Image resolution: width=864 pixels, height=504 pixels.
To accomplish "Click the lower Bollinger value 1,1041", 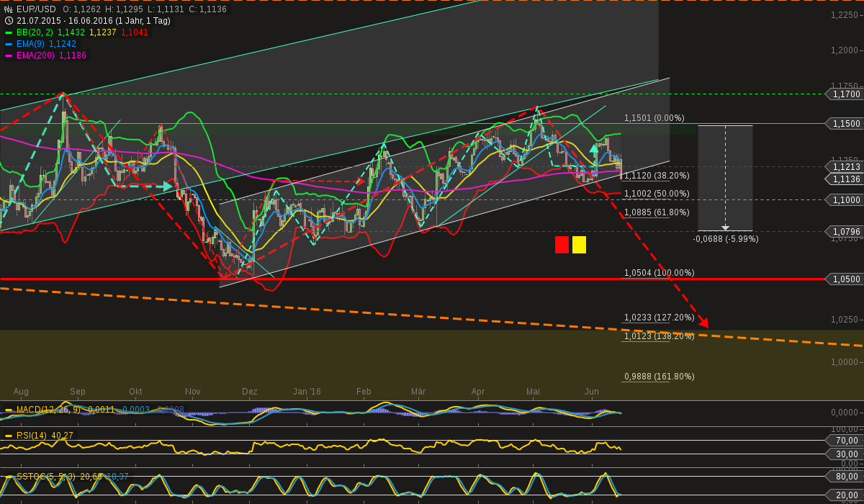I will (x=135, y=32).
